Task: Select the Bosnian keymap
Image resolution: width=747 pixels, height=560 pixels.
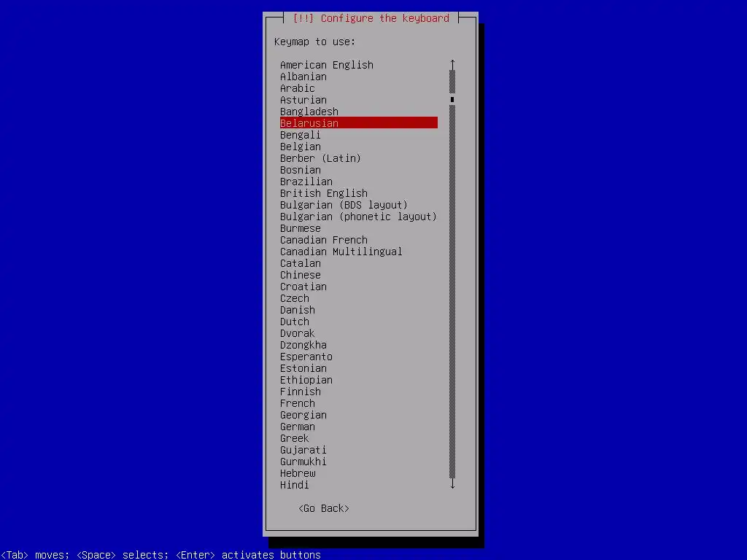Action: (359, 170)
